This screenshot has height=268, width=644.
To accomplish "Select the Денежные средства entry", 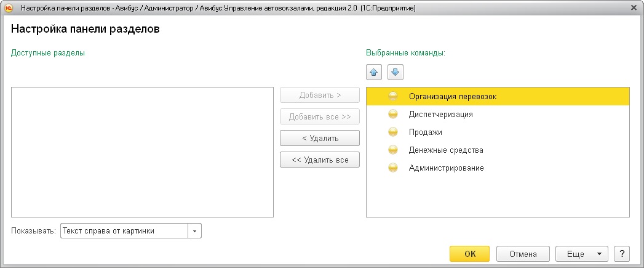I will (445, 150).
